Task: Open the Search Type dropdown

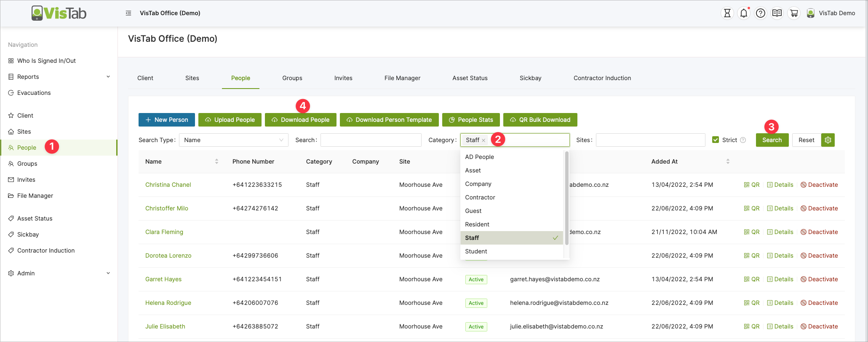Action: point(233,140)
